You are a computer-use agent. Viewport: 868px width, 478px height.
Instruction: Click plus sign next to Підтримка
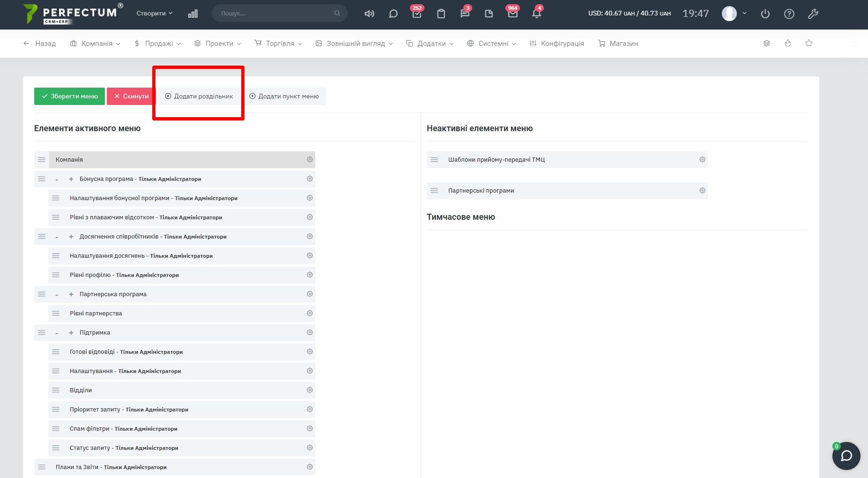pos(71,333)
